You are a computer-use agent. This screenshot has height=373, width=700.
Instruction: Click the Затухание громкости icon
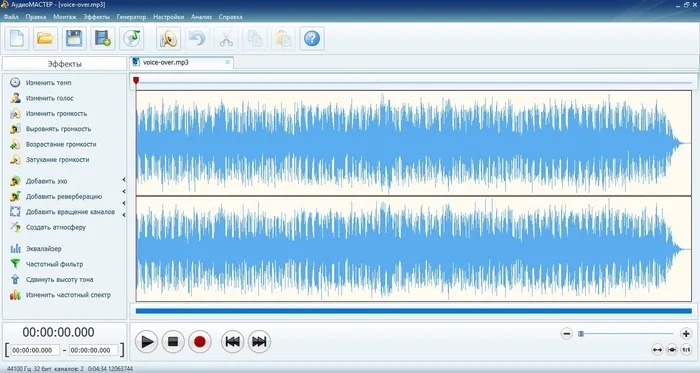click(x=15, y=159)
